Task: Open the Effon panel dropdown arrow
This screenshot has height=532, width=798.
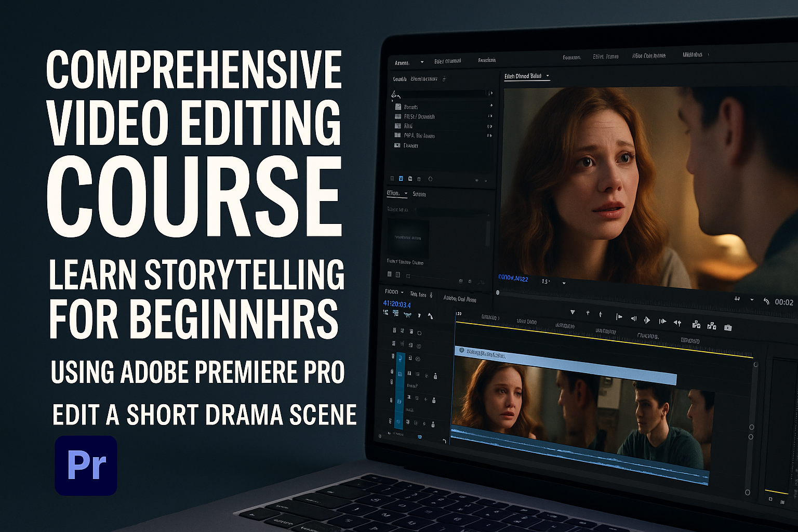Action: 406,193
